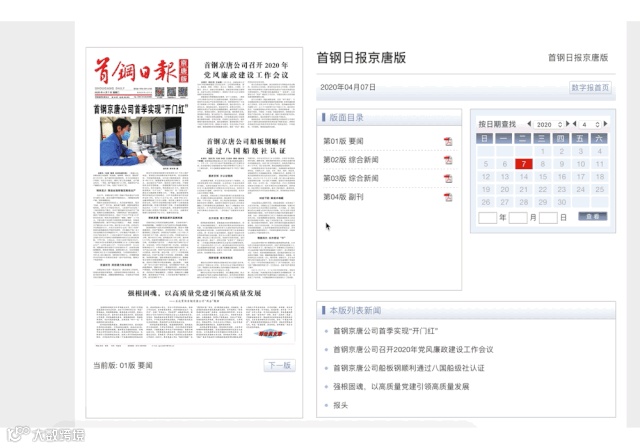Select date 14 in the calendar
Screen dimensions: 640x448
[524, 177]
